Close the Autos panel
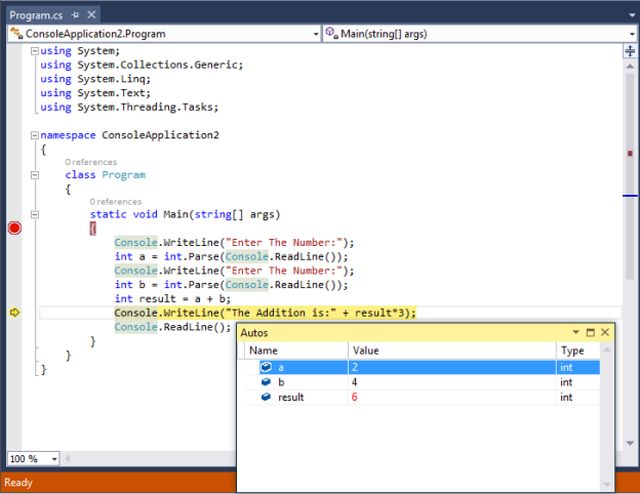 (604, 332)
